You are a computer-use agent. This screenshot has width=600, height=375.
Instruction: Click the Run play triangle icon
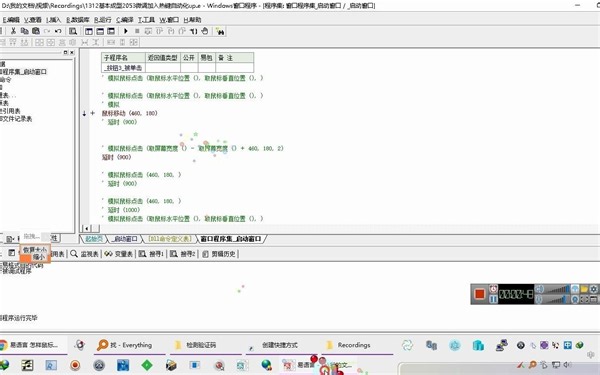click(126, 31)
